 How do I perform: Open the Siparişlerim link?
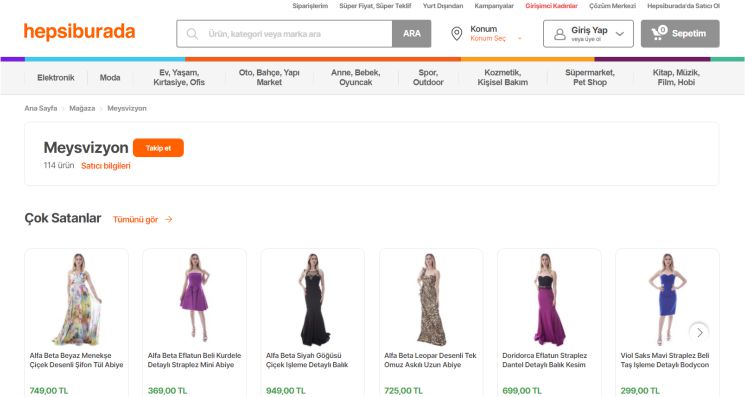[x=310, y=6]
